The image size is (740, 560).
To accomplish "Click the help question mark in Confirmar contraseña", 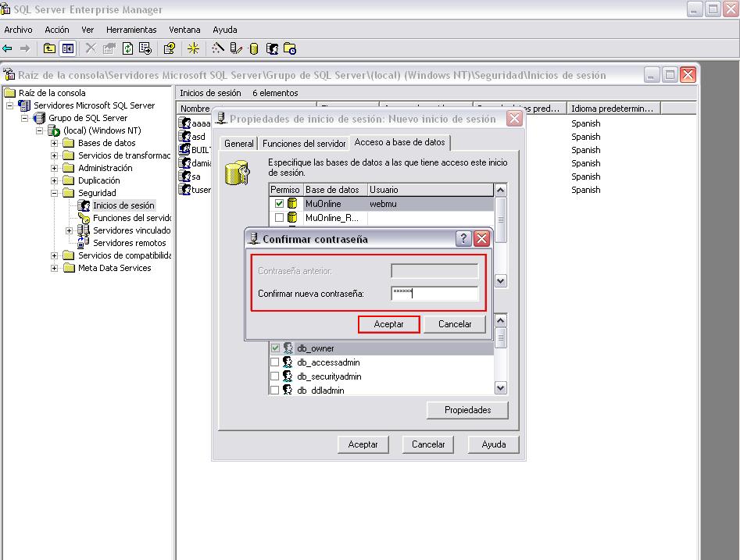I will tap(463, 238).
